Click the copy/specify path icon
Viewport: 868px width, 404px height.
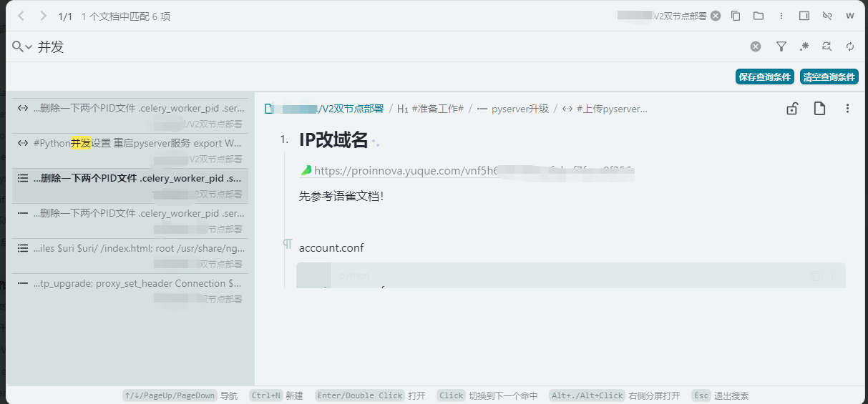tap(736, 16)
